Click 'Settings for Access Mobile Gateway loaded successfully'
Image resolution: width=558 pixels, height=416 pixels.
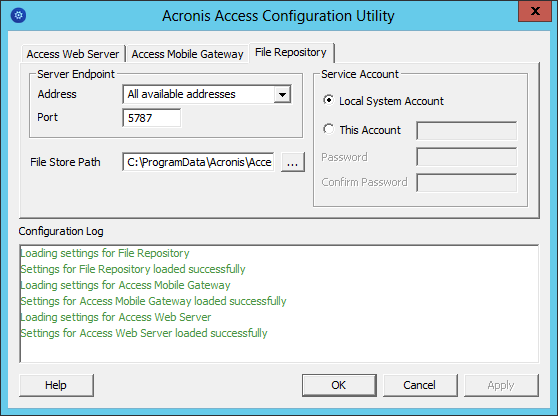tap(153, 301)
